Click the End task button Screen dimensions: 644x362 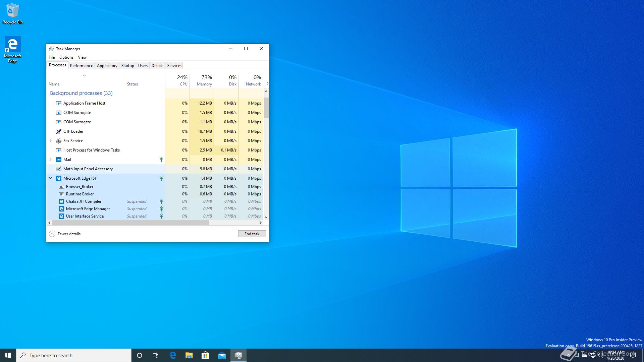(x=252, y=234)
